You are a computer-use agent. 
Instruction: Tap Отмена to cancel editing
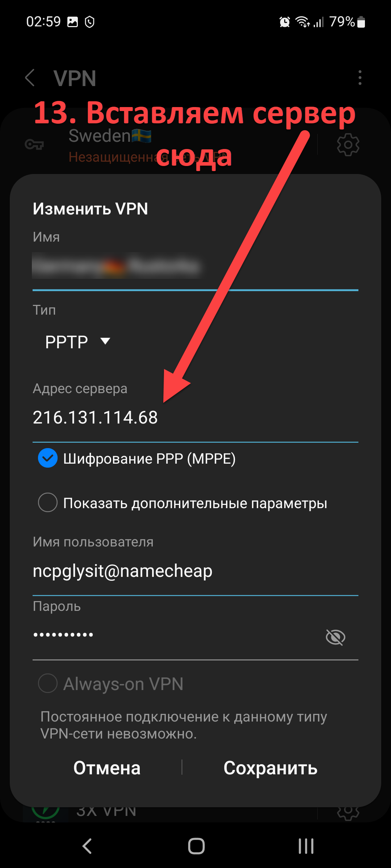coord(107,768)
